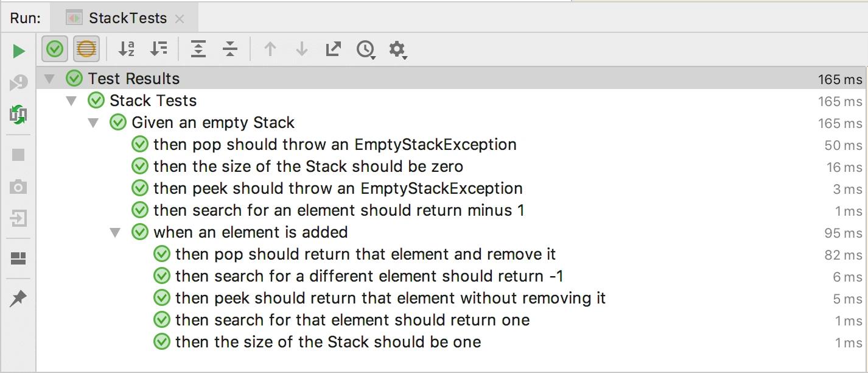Expand all test nodes
Image resolution: width=868 pixels, height=373 pixels.
click(x=198, y=49)
